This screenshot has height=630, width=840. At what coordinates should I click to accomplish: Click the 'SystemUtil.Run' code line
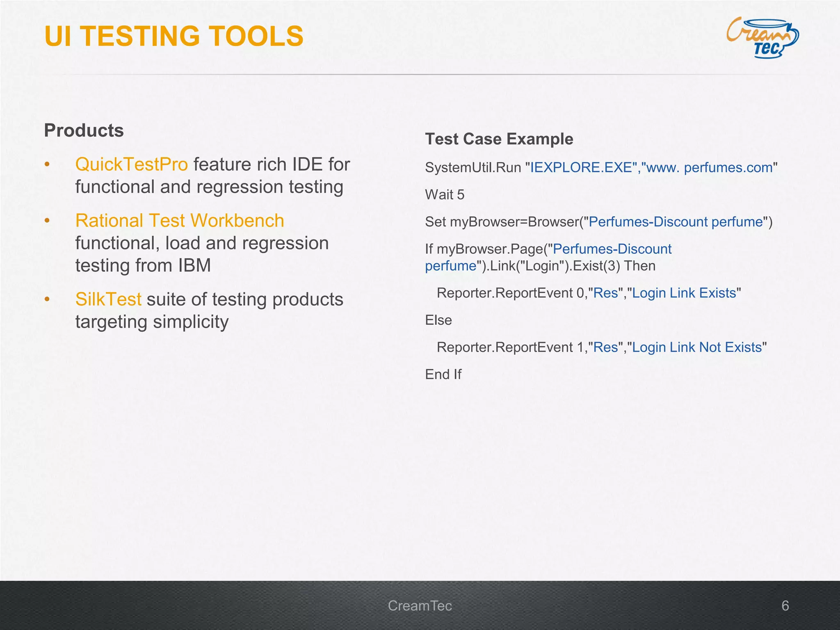[601, 168]
